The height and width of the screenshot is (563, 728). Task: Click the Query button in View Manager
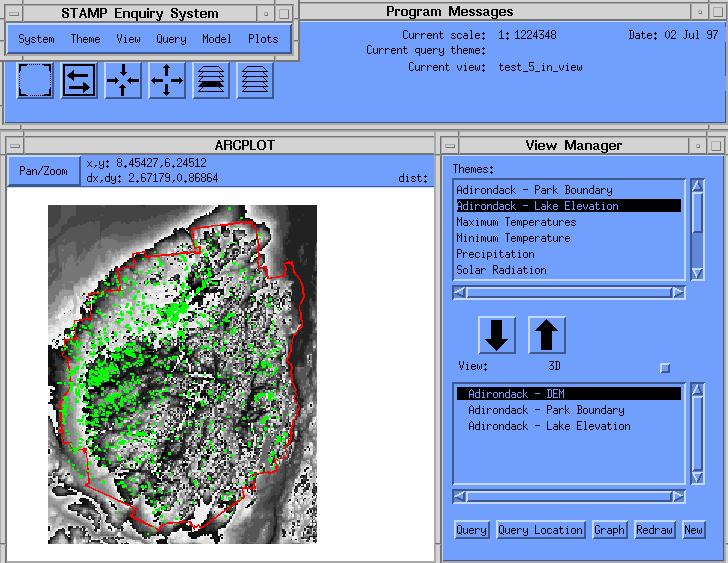471,530
